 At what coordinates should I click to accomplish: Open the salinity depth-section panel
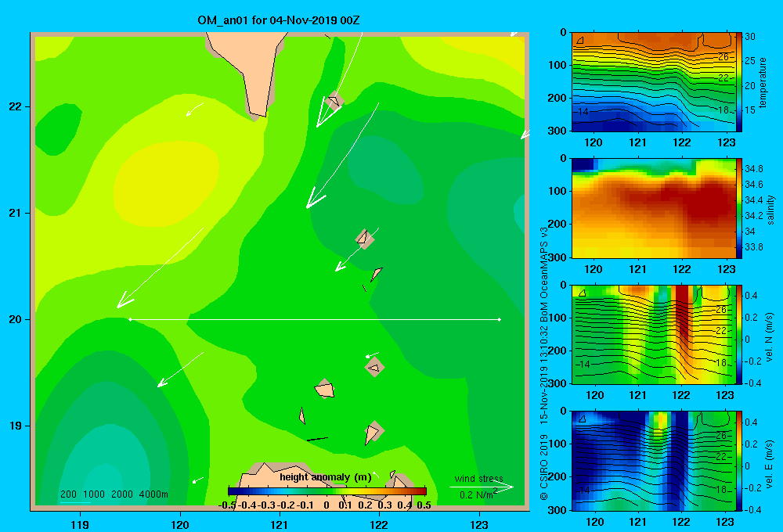pyautogui.click(x=654, y=208)
